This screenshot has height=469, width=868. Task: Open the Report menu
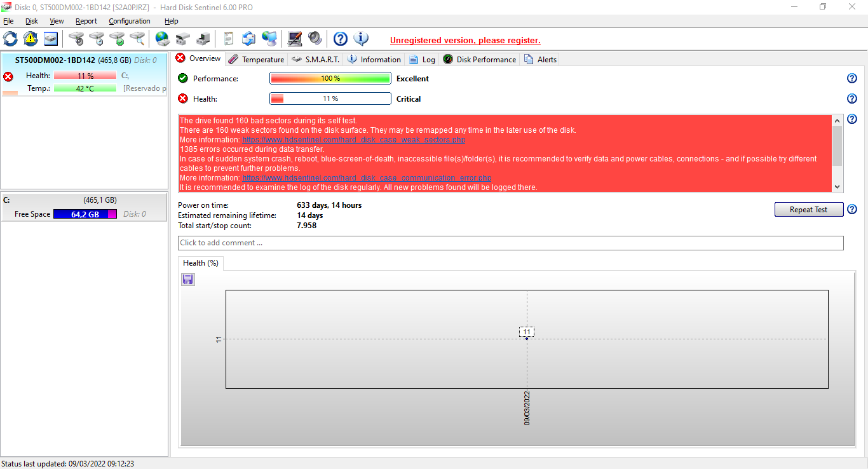tap(86, 21)
